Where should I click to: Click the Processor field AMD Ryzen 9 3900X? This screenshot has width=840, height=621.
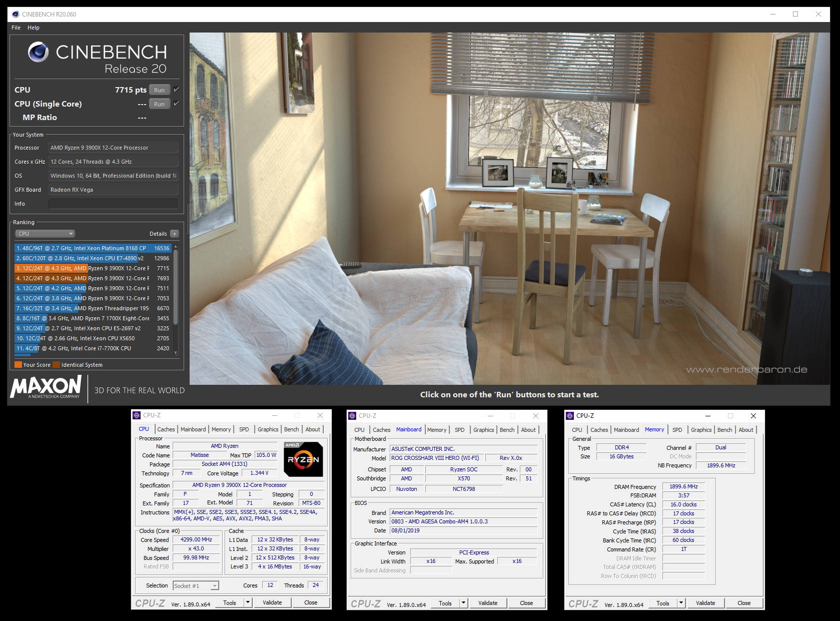click(x=114, y=148)
